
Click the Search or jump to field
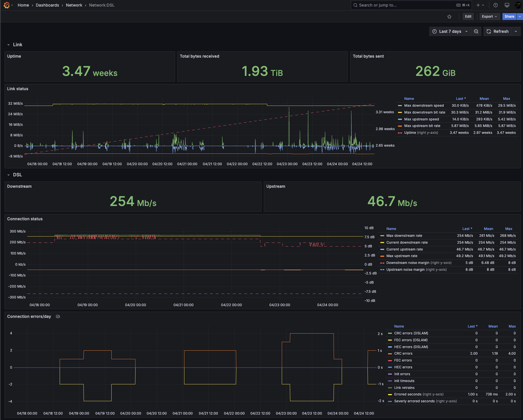coord(411,5)
